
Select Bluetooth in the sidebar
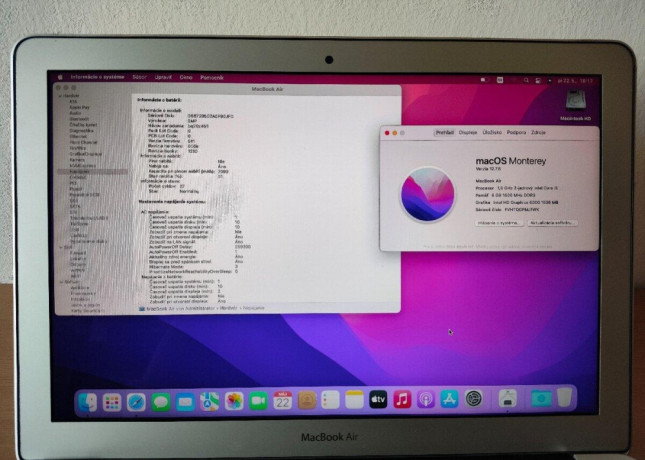[79, 118]
